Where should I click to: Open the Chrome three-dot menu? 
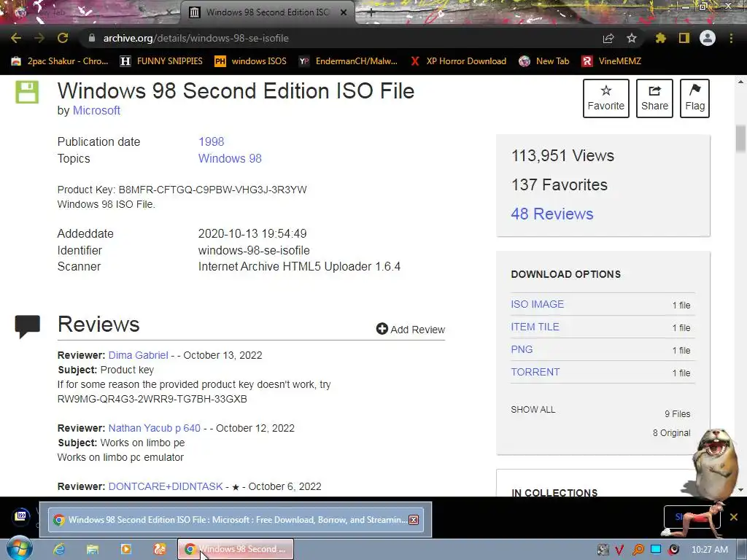[731, 38]
